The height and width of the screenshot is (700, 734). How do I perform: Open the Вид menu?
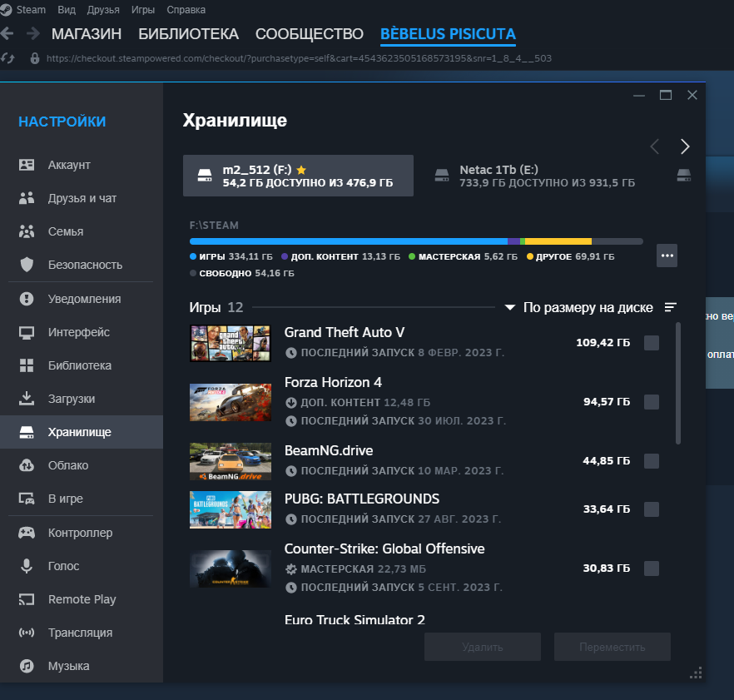[67, 9]
